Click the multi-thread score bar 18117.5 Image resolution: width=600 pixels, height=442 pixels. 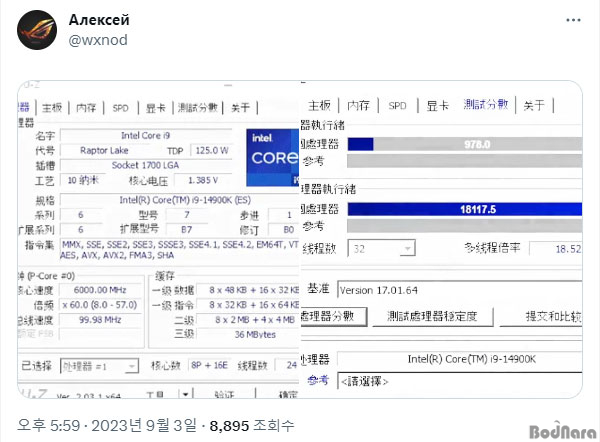tap(465, 209)
